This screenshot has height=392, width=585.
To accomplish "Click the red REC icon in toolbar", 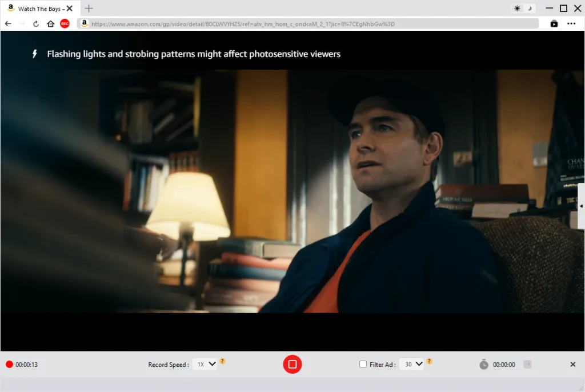I will tap(65, 23).
